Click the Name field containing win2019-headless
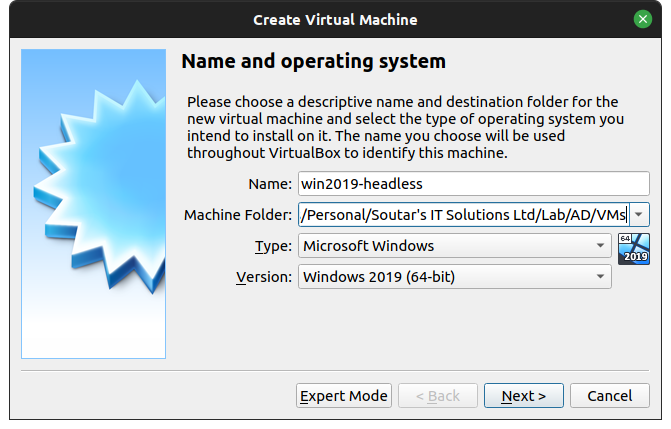The width and height of the screenshot is (671, 429). [x=474, y=184]
